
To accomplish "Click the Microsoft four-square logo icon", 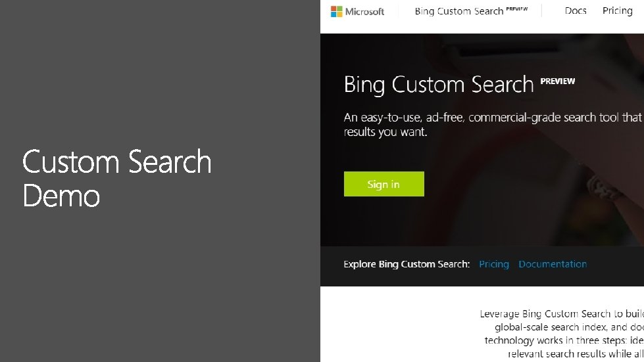I will click(336, 11).
